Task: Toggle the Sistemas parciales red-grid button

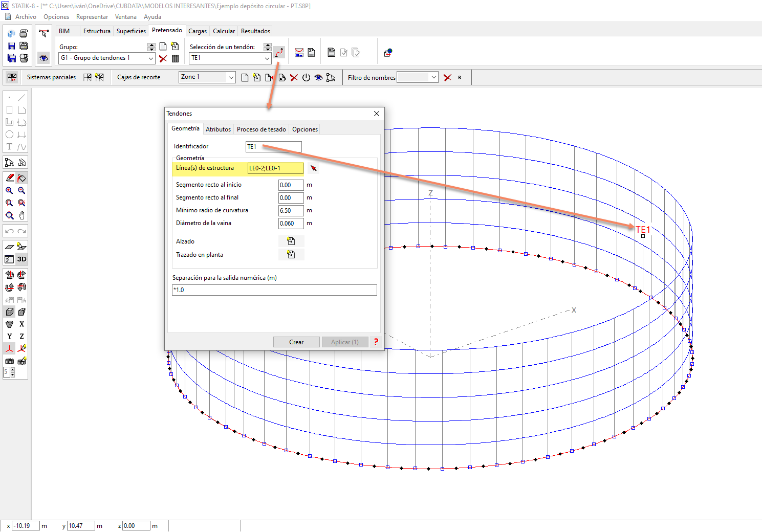Action: (x=12, y=77)
